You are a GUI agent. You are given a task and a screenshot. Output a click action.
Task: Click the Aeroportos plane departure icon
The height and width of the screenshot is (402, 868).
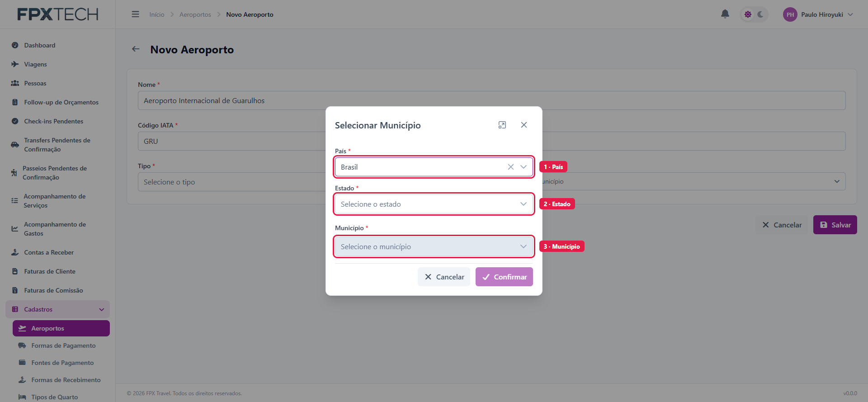[22, 328]
